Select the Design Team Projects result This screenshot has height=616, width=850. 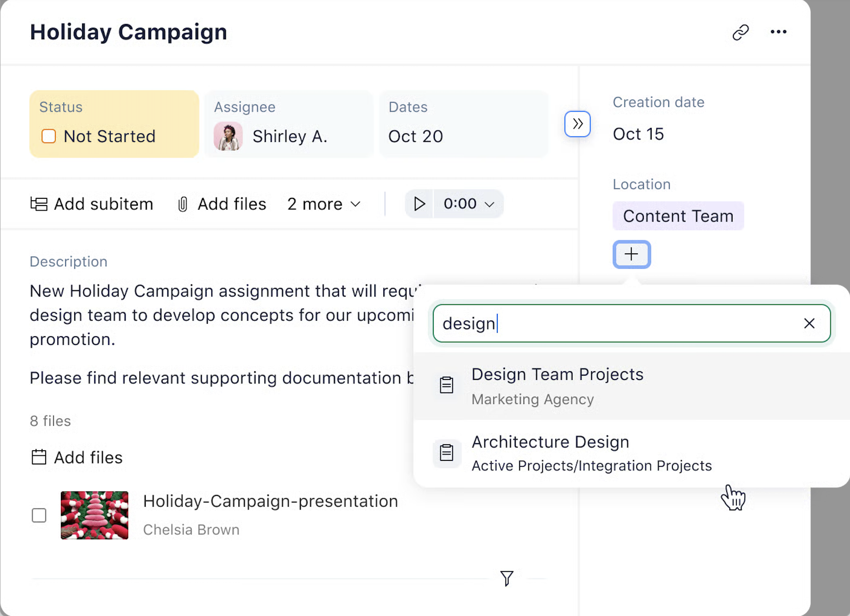(x=632, y=386)
